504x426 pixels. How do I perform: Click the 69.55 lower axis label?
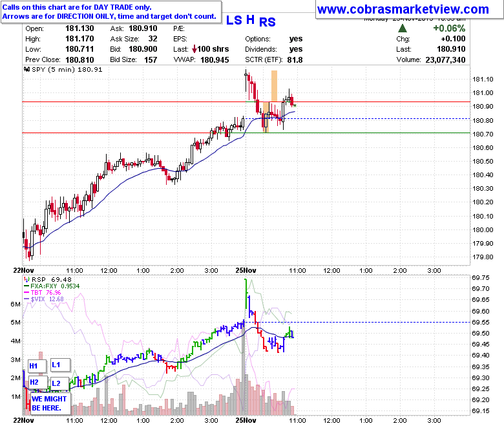(481, 322)
